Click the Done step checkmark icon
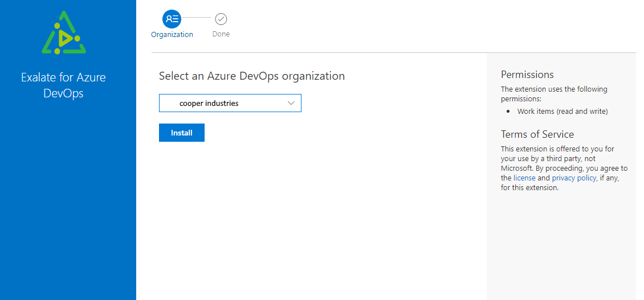644x300 pixels. [221, 19]
